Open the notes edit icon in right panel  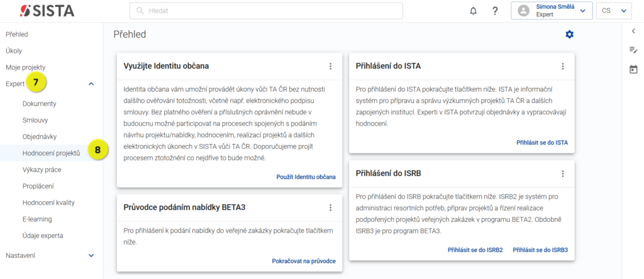click(633, 50)
